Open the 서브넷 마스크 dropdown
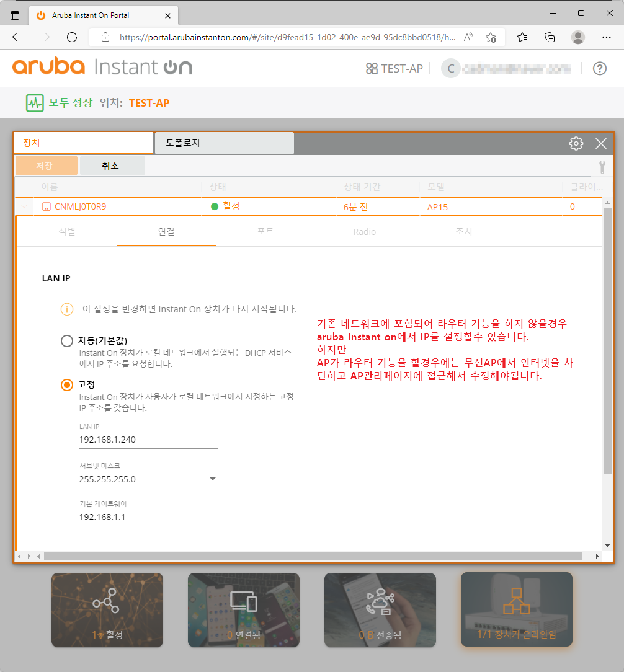This screenshot has width=624, height=672. click(149, 479)
